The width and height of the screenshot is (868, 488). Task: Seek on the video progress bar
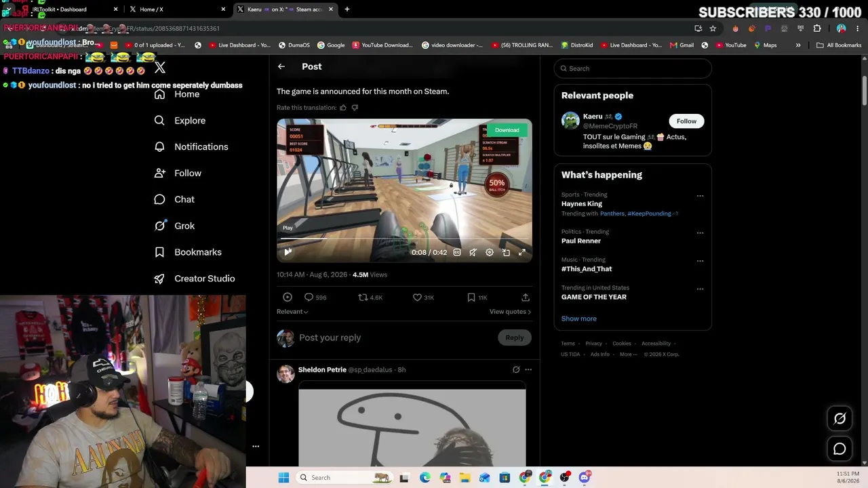[x=404, y=239]
